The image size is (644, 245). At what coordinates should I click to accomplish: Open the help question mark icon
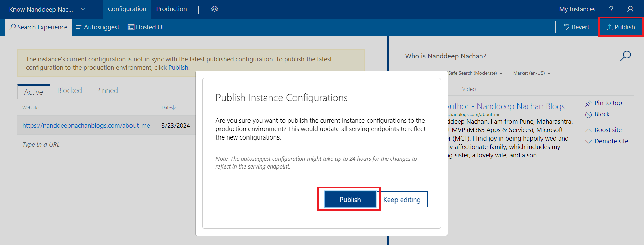click(611, 9)
